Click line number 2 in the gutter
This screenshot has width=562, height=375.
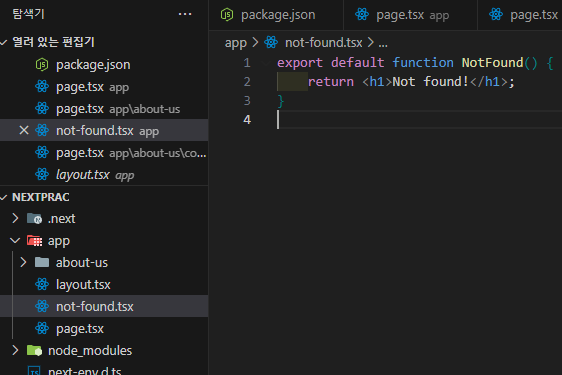[247, 82]
